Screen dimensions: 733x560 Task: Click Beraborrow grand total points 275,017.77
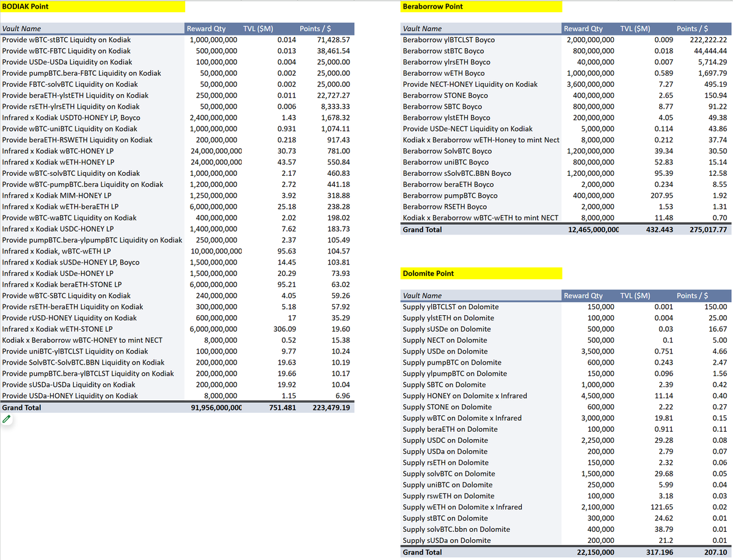tap(709, 230)
